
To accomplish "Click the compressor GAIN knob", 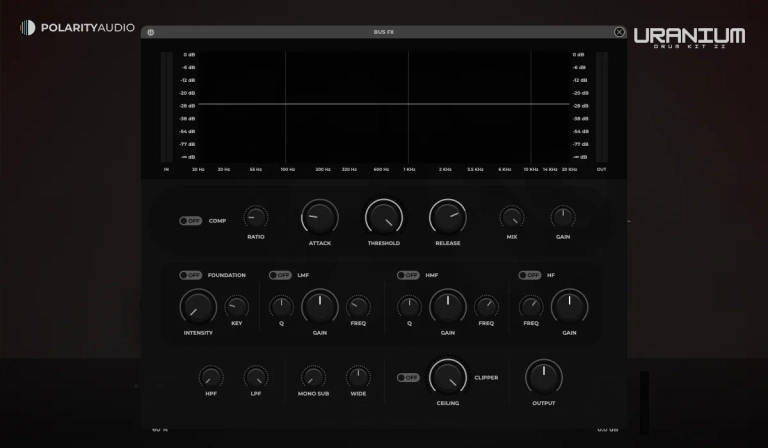I will [563, 217].
